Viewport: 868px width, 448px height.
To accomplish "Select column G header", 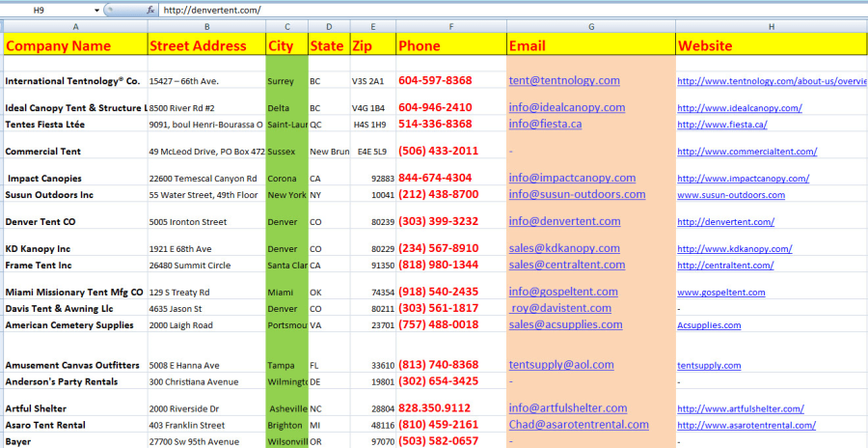I will pyautogui.click(x=591, y=27).
